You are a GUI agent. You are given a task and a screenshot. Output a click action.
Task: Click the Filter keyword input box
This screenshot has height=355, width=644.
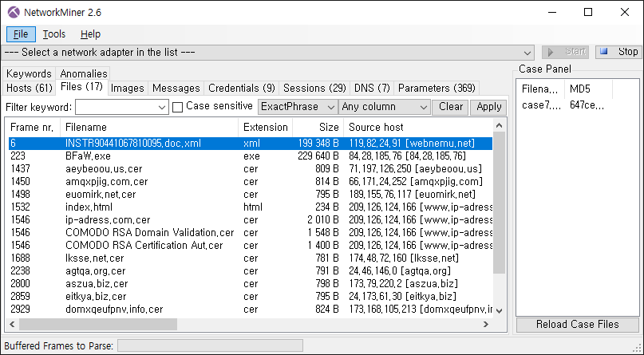coord(121,107)
